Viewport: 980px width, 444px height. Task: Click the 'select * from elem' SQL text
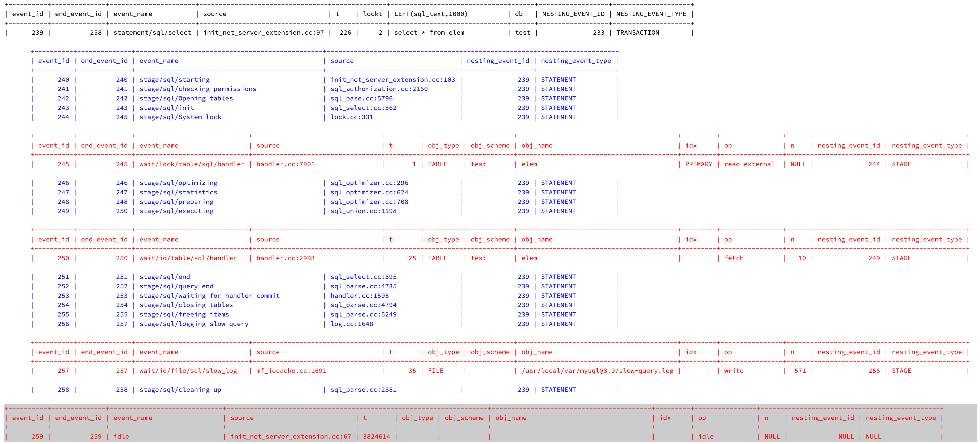[429, 33]
